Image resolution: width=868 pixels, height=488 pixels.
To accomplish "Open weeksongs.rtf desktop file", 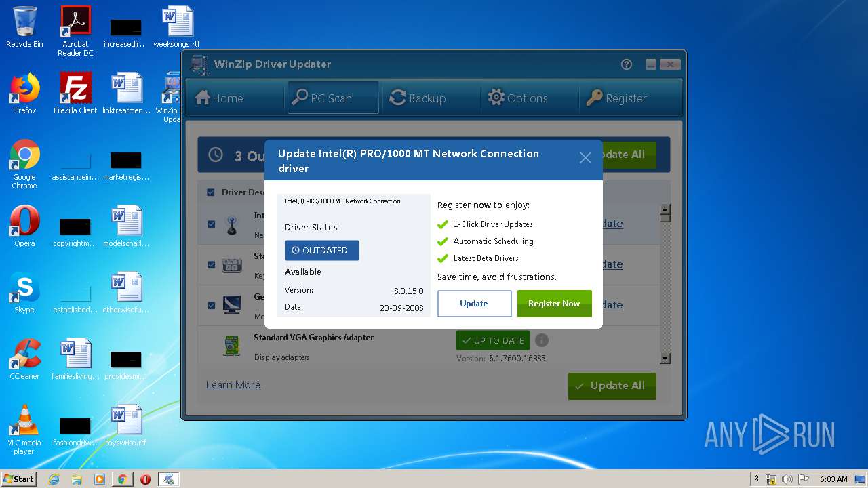I will pos(177,28).
